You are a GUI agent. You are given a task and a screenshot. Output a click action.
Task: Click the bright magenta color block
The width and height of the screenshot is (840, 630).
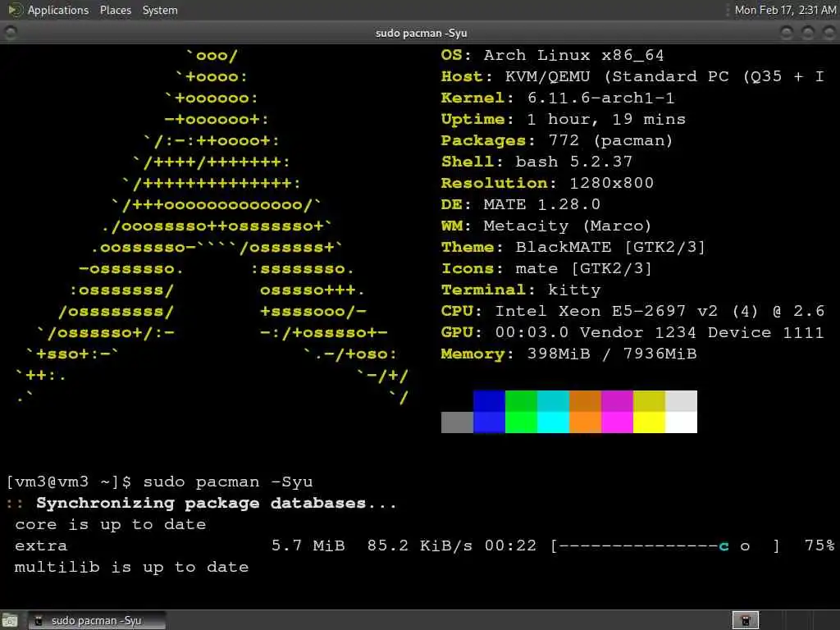[x=617, y=422]
